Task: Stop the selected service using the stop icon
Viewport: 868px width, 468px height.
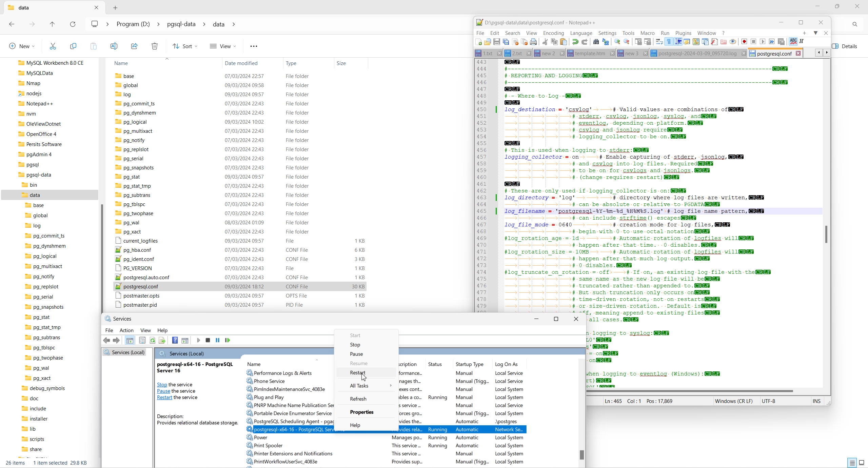Action: [208, 340]
